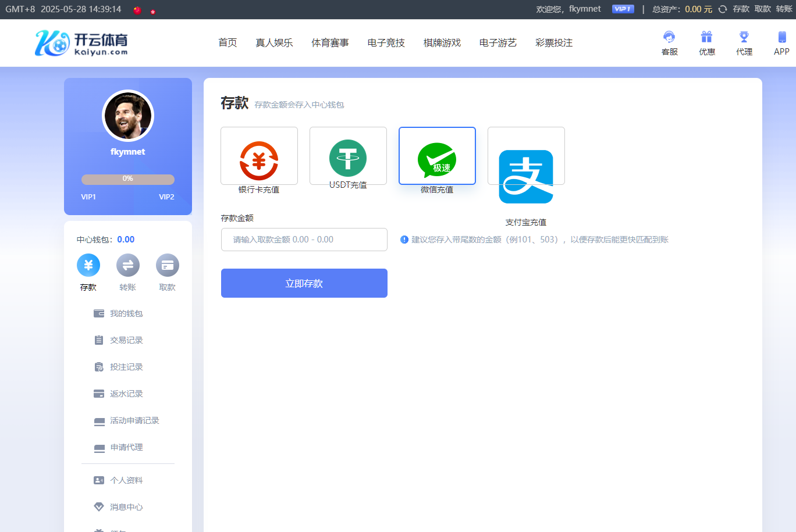This screenshot has width=796, height=532.
Task: Click the Kaiyun Sports logo
Action: click(81, 44)
